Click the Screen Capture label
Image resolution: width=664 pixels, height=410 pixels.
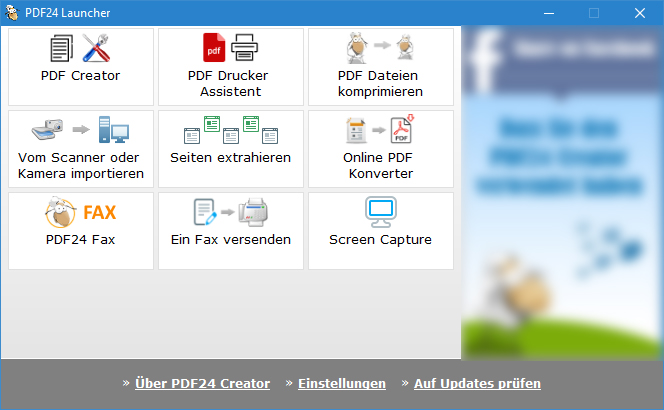380,240
